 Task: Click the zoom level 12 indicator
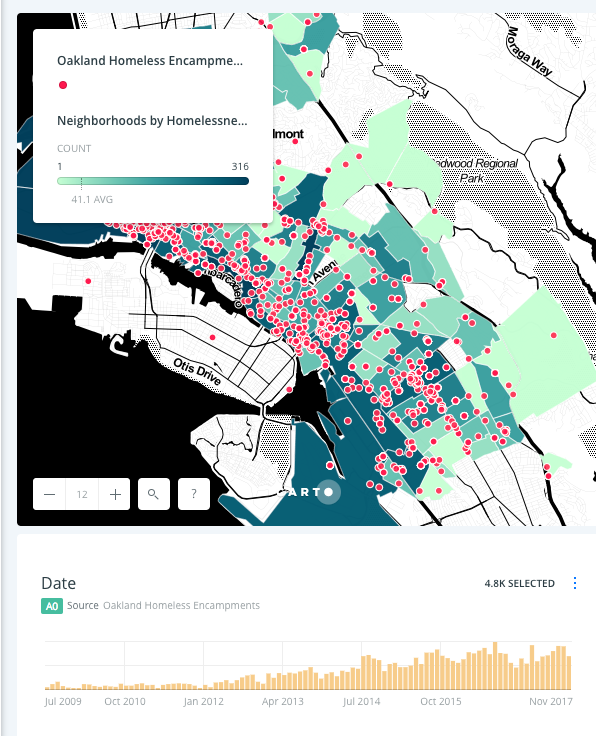pyautogui.click(x=82, y=494)
